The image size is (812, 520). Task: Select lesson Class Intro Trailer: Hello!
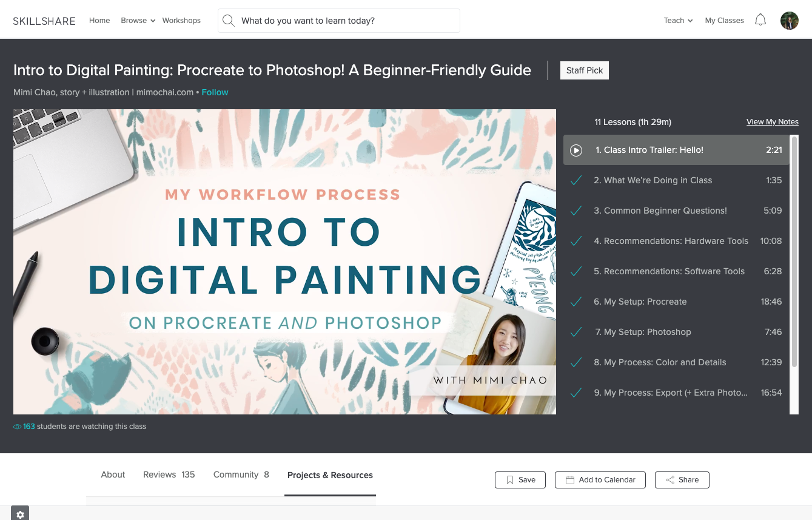(x=676, y=150)
